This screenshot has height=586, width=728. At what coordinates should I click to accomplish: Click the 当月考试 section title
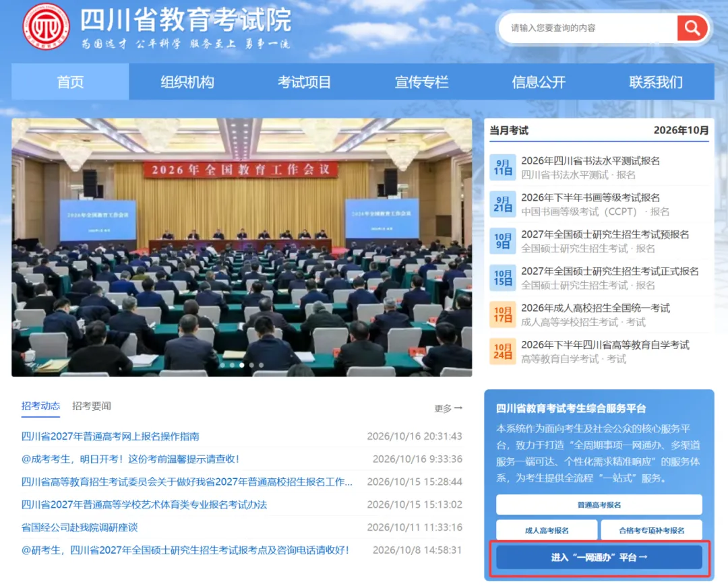(509, 131)
